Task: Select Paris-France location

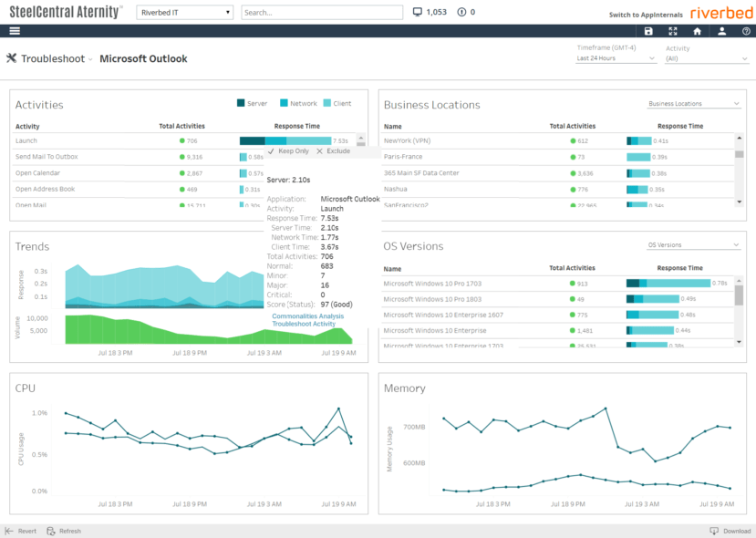Action: click(402, 157)
